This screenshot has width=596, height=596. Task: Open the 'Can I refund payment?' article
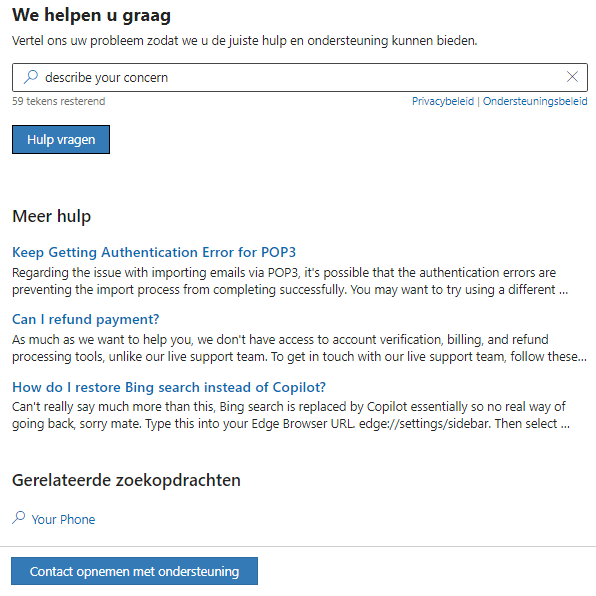click(86, 319)
